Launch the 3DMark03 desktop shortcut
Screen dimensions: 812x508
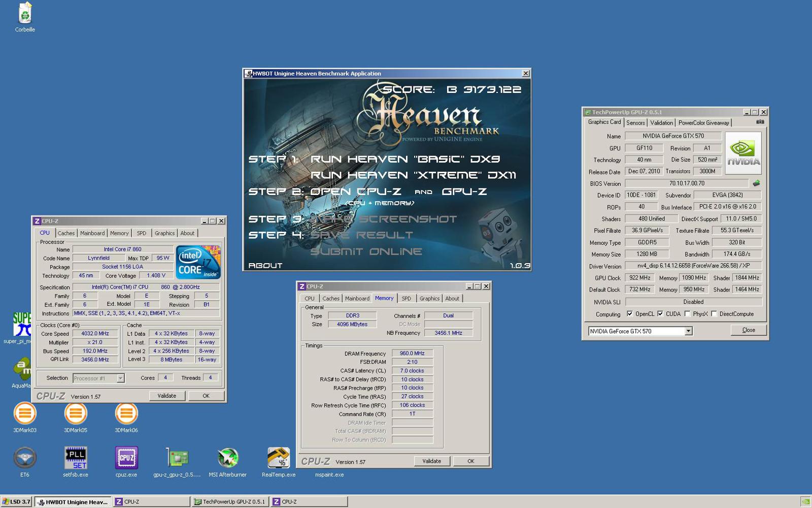25,414
